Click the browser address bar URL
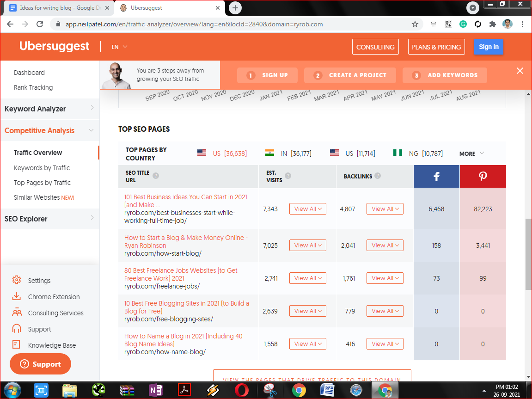The image size is (532, 399). pos(194,24)
